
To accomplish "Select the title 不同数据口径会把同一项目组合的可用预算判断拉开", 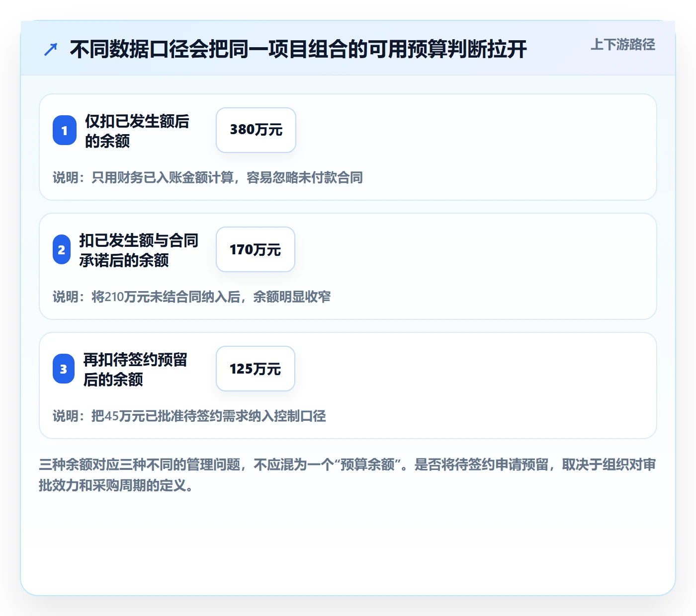I will click(298, 49).
